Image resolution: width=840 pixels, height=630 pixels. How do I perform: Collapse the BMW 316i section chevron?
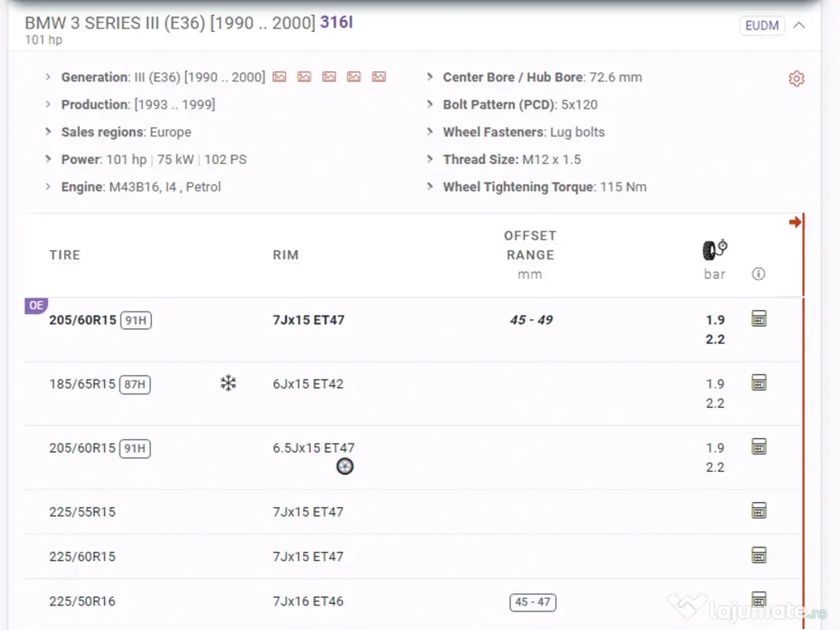799,25
